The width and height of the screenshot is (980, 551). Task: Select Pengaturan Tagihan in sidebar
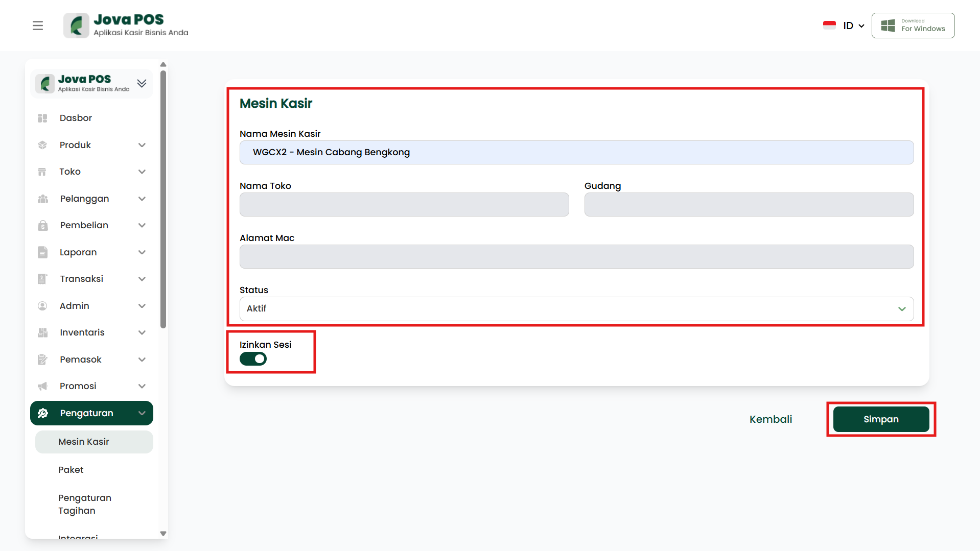(x=85, y=504)
